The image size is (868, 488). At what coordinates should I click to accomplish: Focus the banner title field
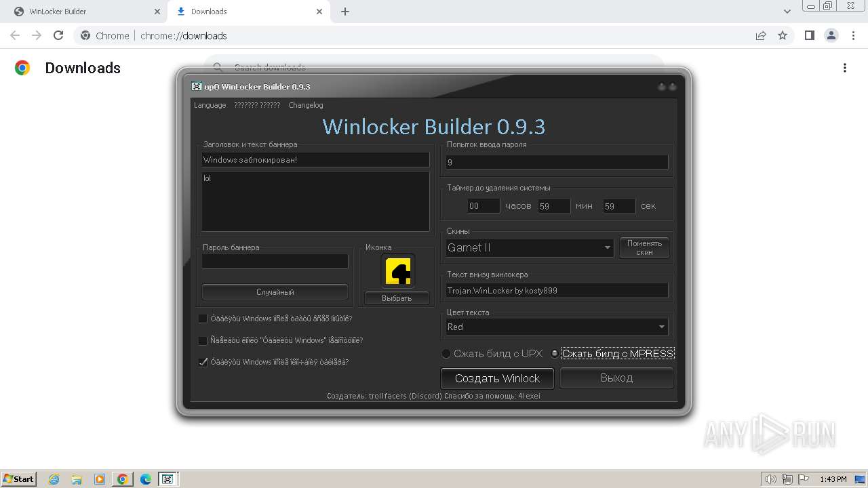point(315,160)
